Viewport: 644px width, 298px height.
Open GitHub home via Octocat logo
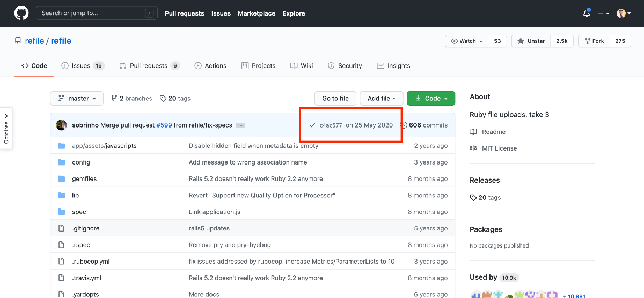coord(21,13)
